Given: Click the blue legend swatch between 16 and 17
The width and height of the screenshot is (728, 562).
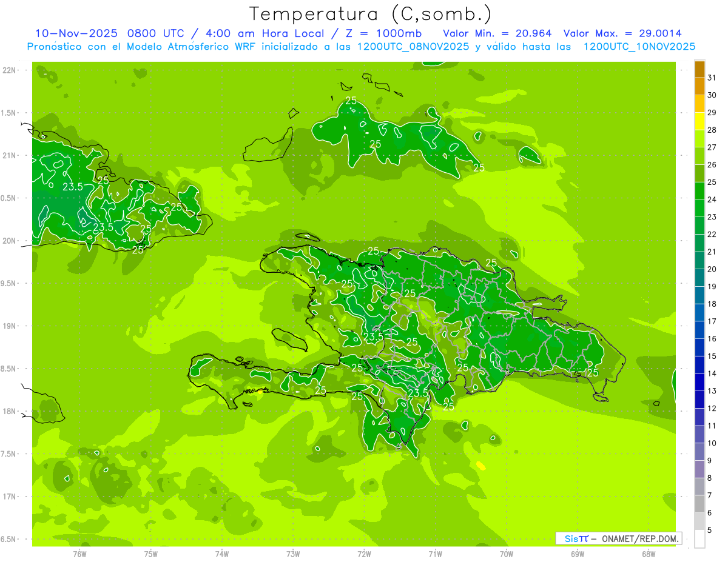Looking at the screenshot, I should (x=699, y=330).
